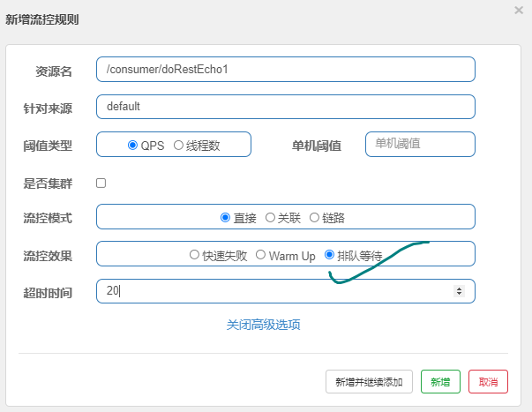Click the 关闭高级选项 link
The image size is (532, 412).
pyautogui.click(x=263, y=325)
